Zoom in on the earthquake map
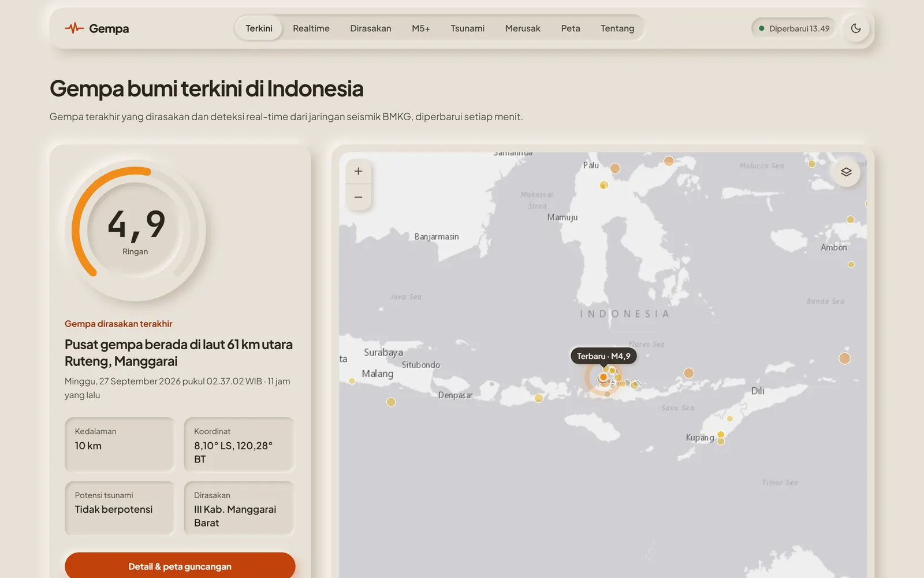Screen dimensions: 924x578 click(x=359, y=172)
